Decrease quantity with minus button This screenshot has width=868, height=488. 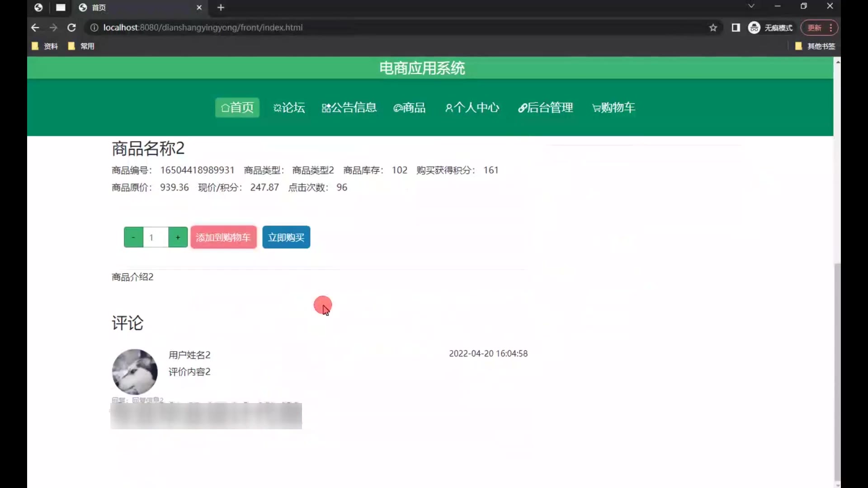pyautogui.click(x=133, y=237)
